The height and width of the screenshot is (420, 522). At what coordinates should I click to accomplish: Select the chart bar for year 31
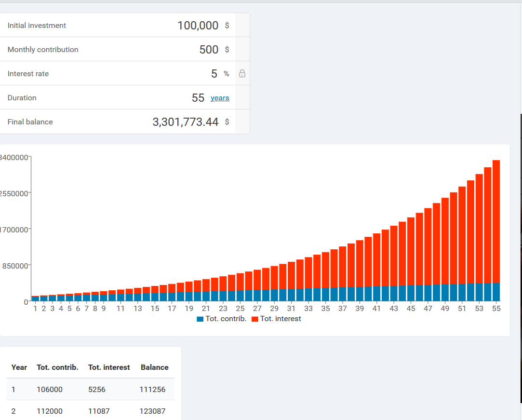pyautogui.click(x=291, y=277)
